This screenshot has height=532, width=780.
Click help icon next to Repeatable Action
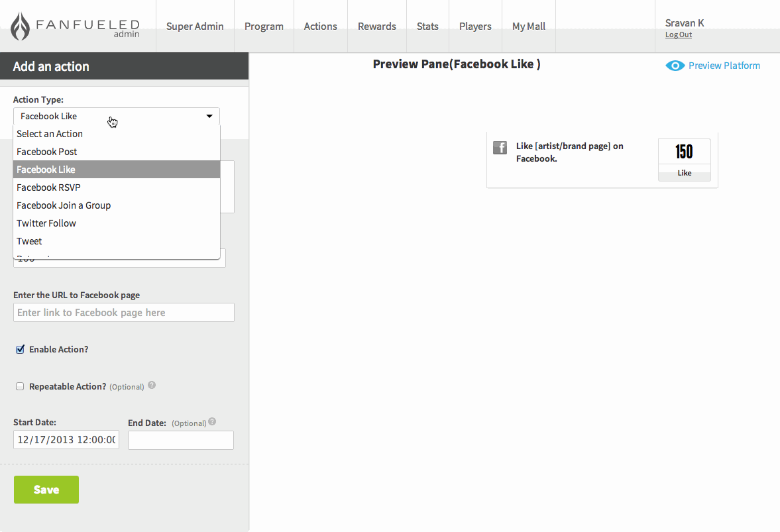coord(152,385)
